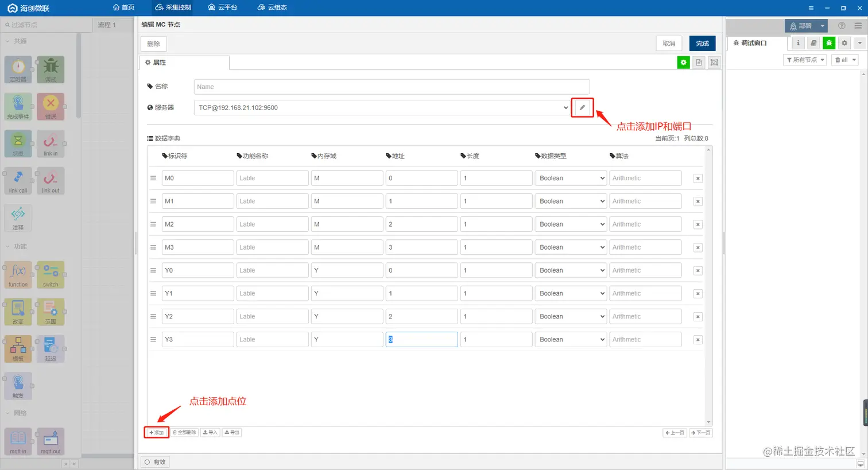
Task: Click the 名称 Name input field
Action: pos(392,87)
